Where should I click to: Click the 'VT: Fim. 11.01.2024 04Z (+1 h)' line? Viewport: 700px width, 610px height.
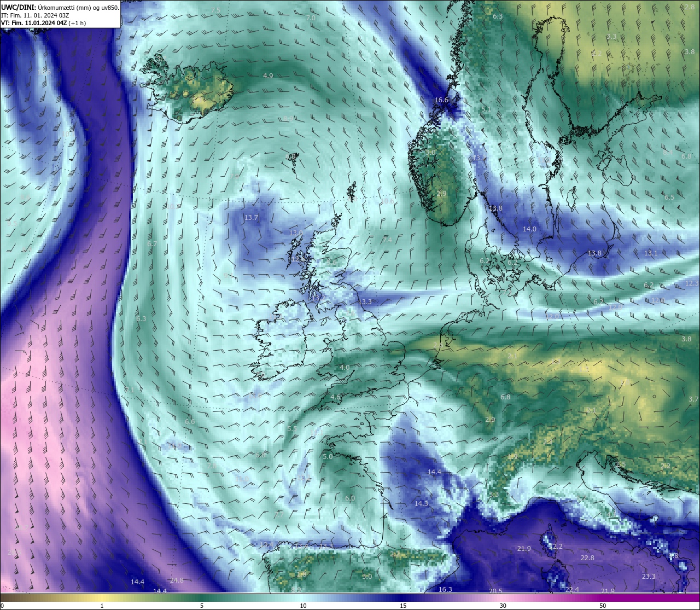(x=44, y=23)
